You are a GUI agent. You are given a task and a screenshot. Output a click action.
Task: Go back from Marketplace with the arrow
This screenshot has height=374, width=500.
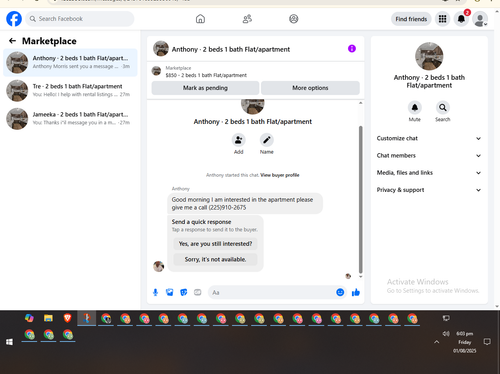coord(12,41)
